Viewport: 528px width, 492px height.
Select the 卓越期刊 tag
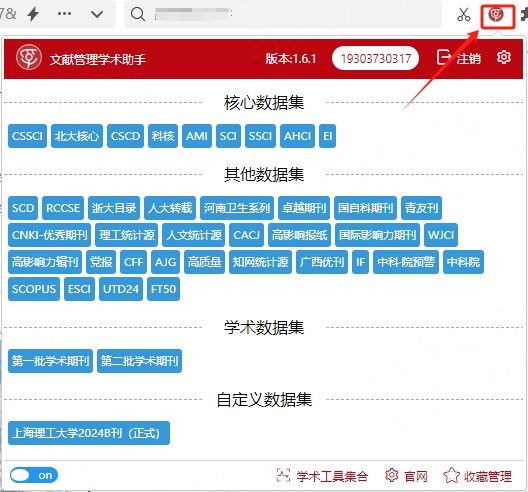[304, 208]
